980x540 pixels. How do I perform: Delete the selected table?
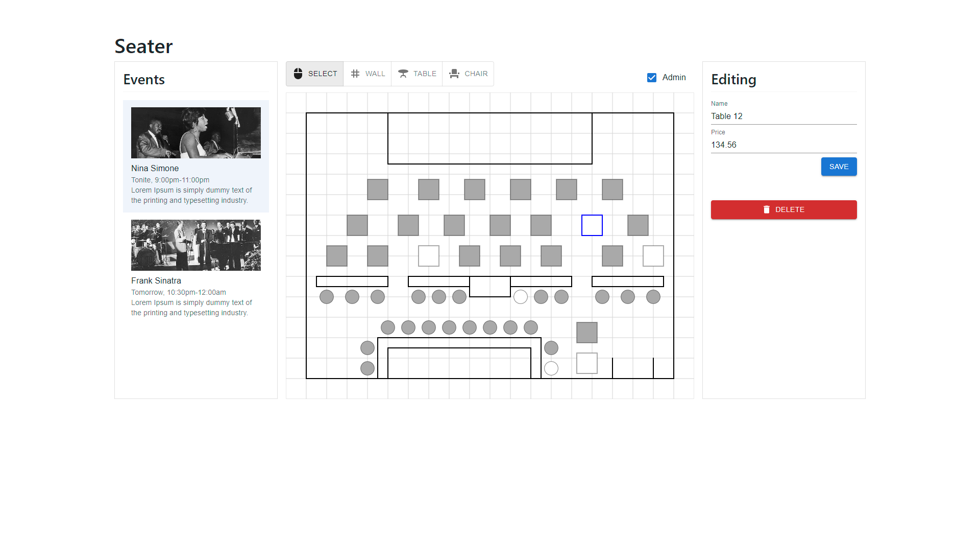pyautogui.click(x=783, y=209)
